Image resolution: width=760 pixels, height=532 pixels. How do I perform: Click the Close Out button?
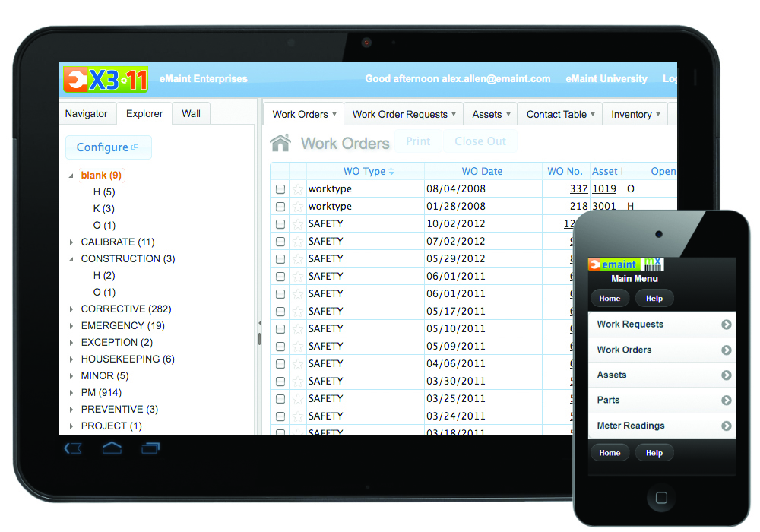tap(480, 141)
